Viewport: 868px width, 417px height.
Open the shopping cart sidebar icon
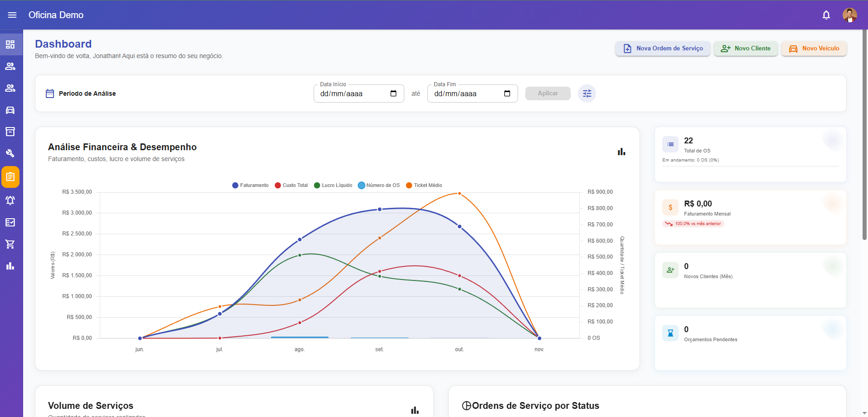(x=10, y=244)
